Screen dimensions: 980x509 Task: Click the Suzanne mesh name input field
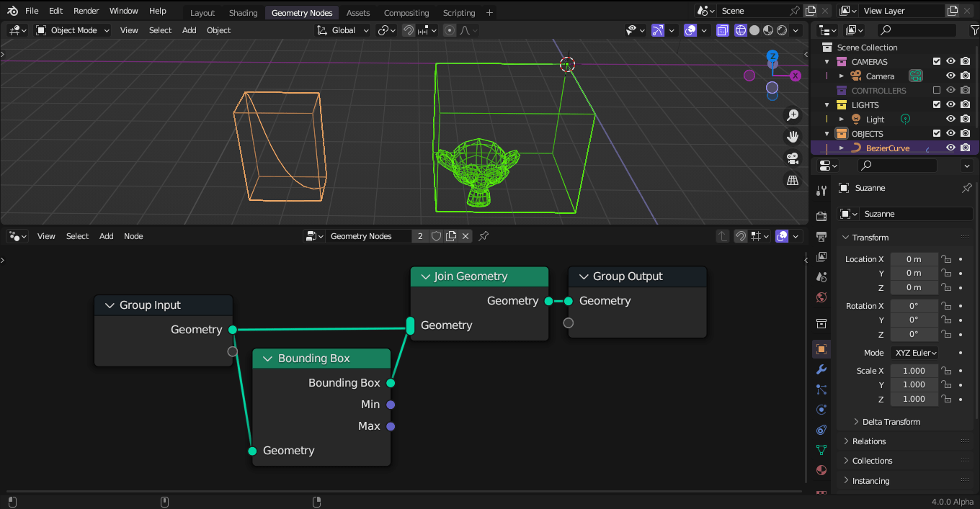(x=915, y=213)
